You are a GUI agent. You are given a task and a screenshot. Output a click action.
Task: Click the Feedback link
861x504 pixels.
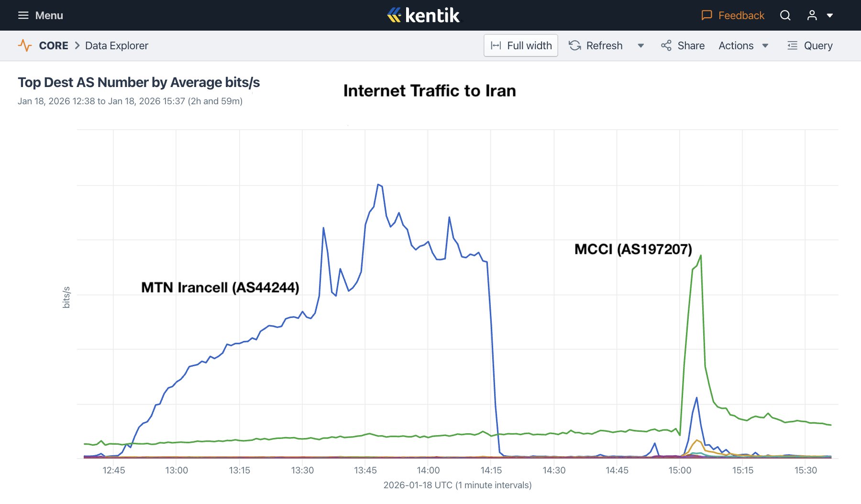(x=741, y=15)
